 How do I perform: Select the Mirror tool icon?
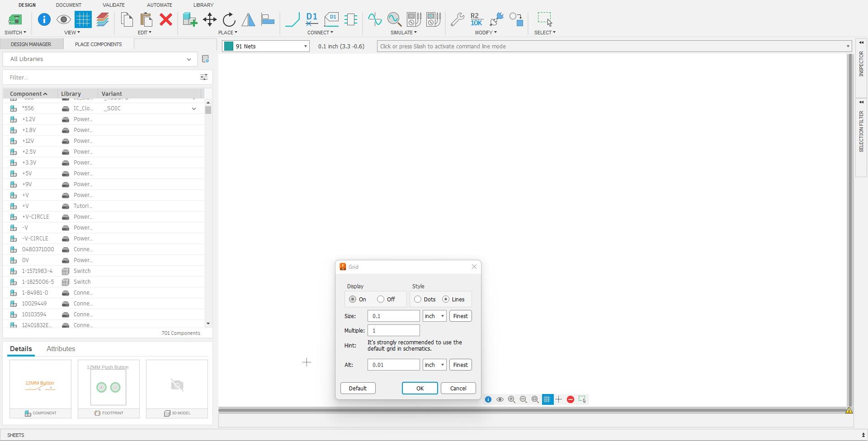tap(248, 19)
